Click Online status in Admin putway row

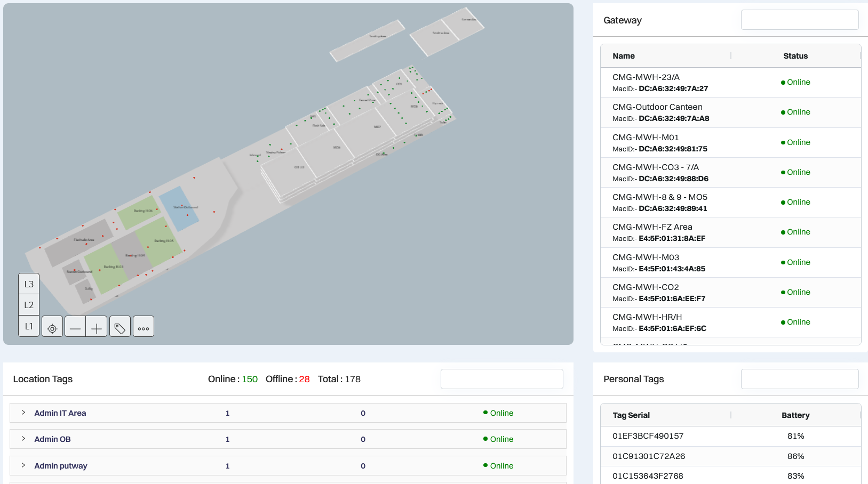coord(498,466)
